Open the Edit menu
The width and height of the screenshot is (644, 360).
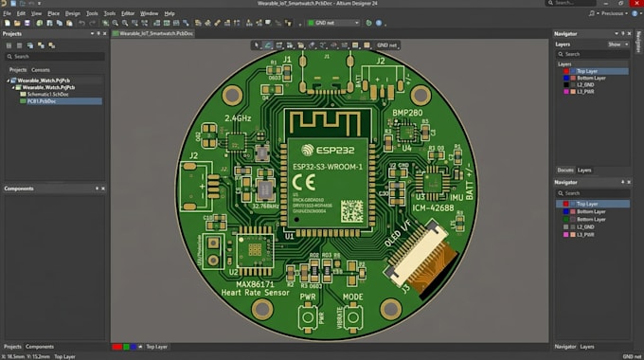click(x=21, y=13)
